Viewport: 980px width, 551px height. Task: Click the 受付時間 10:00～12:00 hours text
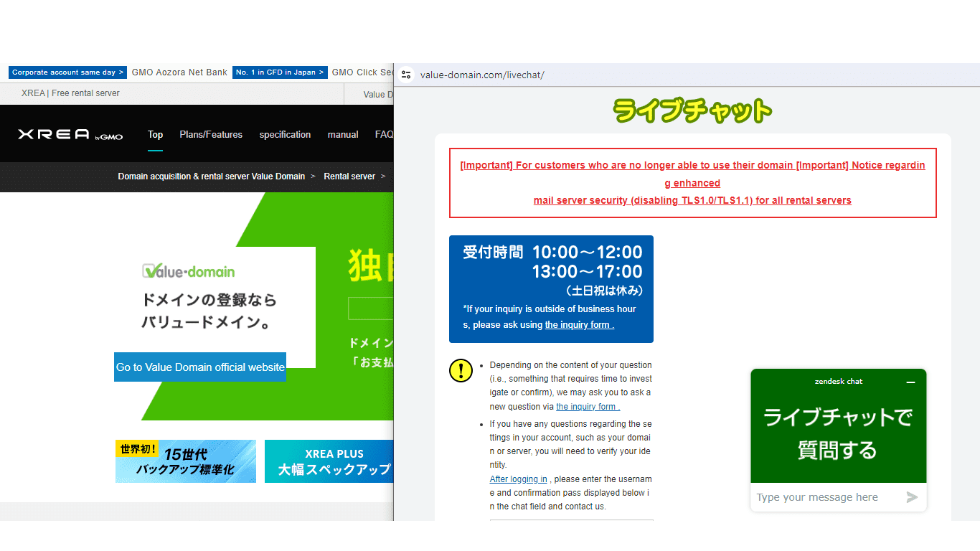click(x=552, y=252)
